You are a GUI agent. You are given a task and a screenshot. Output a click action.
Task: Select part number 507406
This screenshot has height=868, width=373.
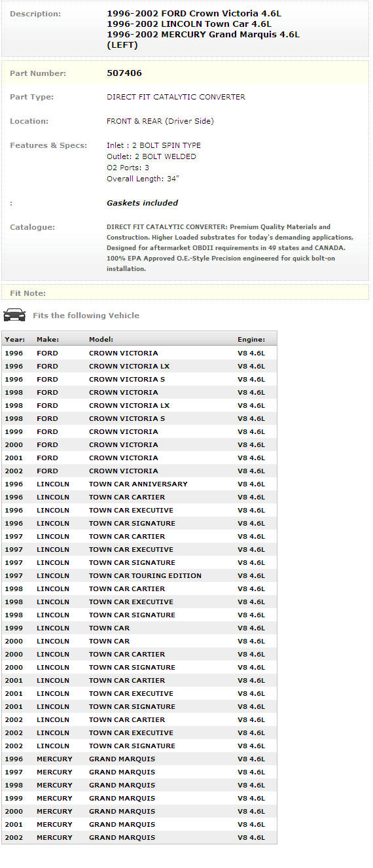pos(124,73)
